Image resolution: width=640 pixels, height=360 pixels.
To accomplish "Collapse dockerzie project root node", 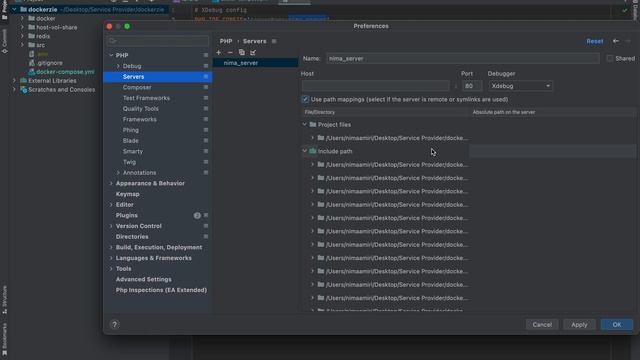I will point(14,9).
